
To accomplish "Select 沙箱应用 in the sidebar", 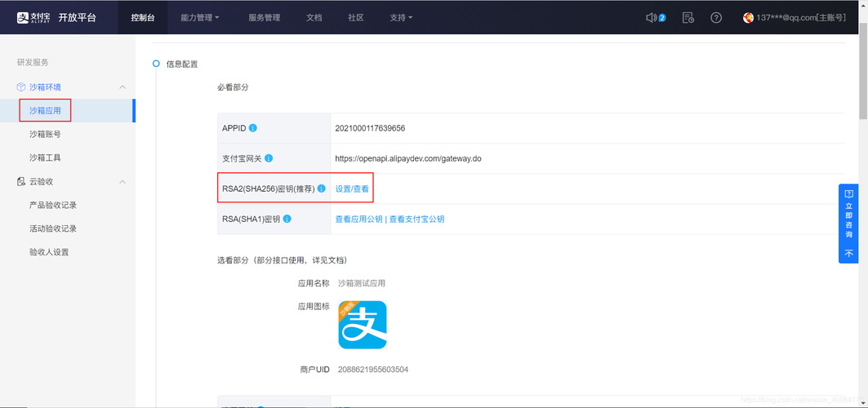I will 68,111.
